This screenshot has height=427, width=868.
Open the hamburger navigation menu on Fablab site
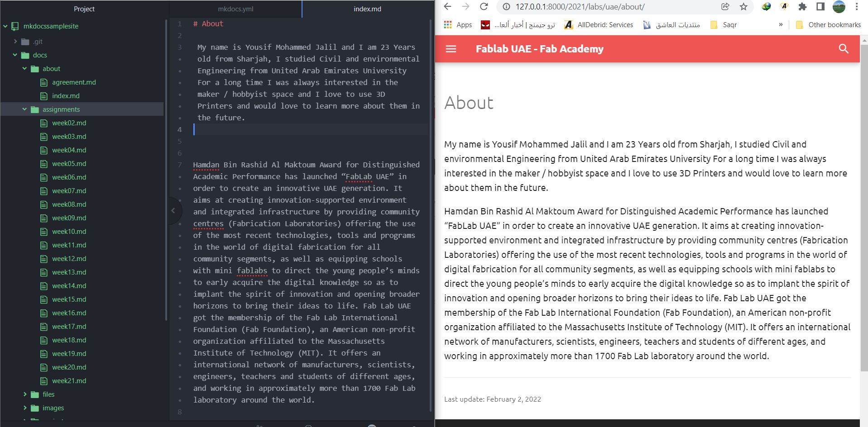(451, 49)
